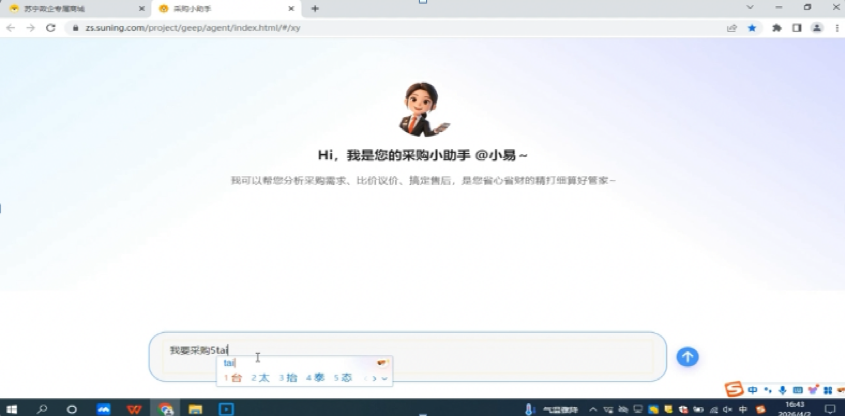845x416 pixels.
Task: Toggle the browser side panel
Action: pos(796,28)
